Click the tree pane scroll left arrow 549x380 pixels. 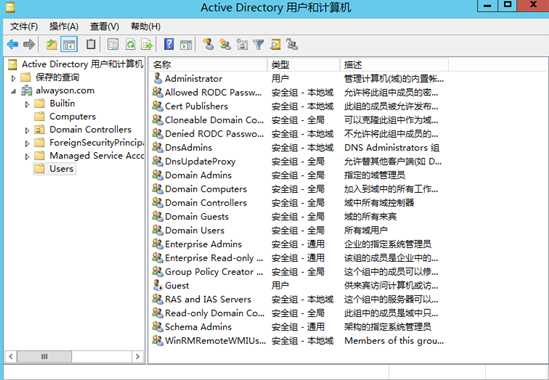click(11, 357)
